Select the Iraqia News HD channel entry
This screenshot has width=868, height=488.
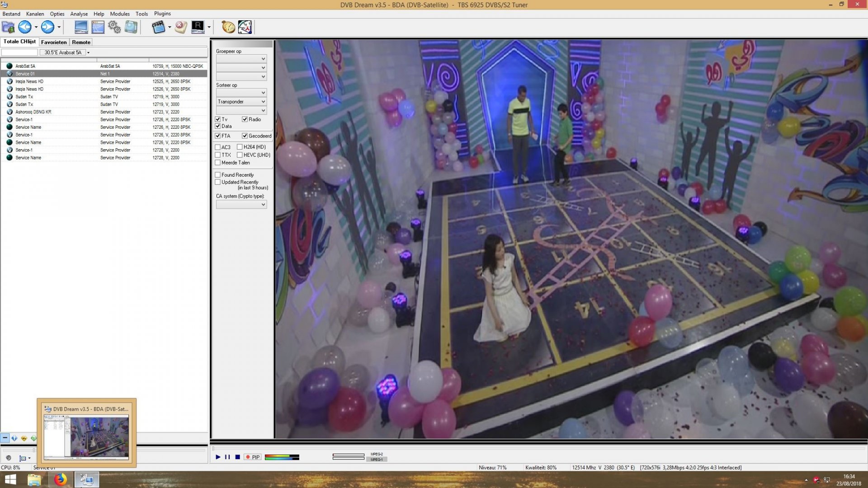pyautogui.click(x=30, y=82)
